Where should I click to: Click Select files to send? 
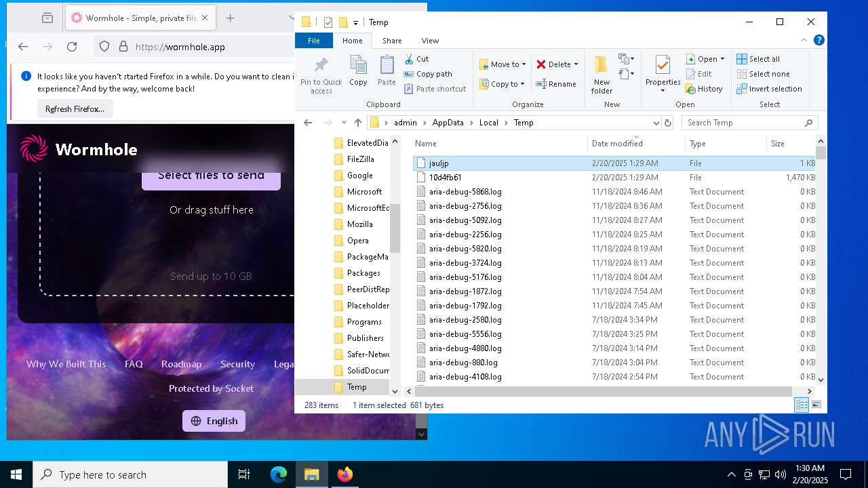point(211,175)
